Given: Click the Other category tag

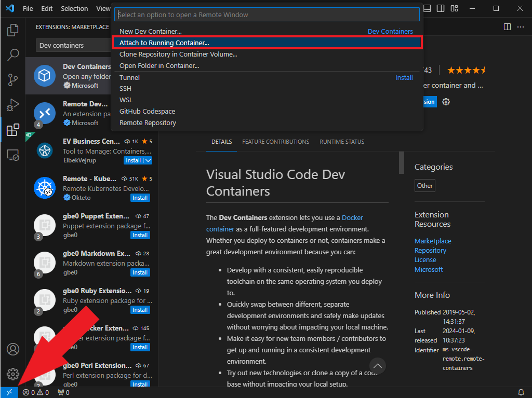Looking at the screenshot, I should [x=425, y=185].
